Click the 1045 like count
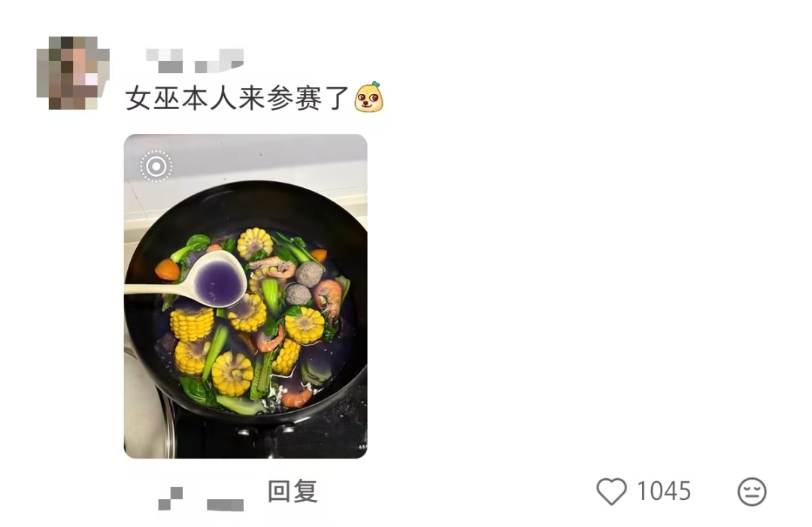The height and width of the screenshot is (527, 812). pyautogui.click(x=664, y=491)
